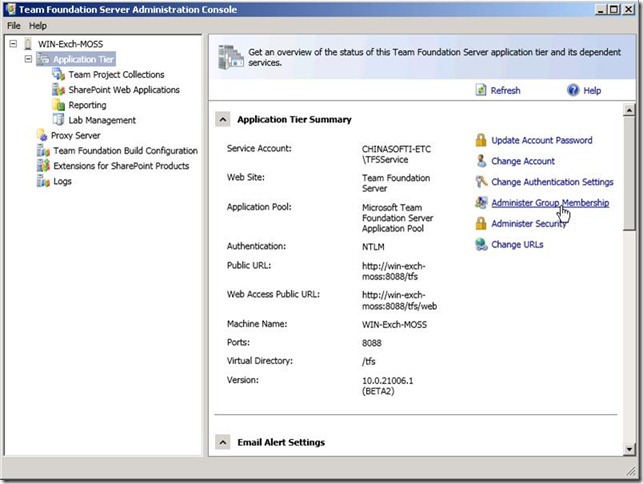Click the Web Access Public URL label
This screenshot has height=484, width=643.
(274, 294)
